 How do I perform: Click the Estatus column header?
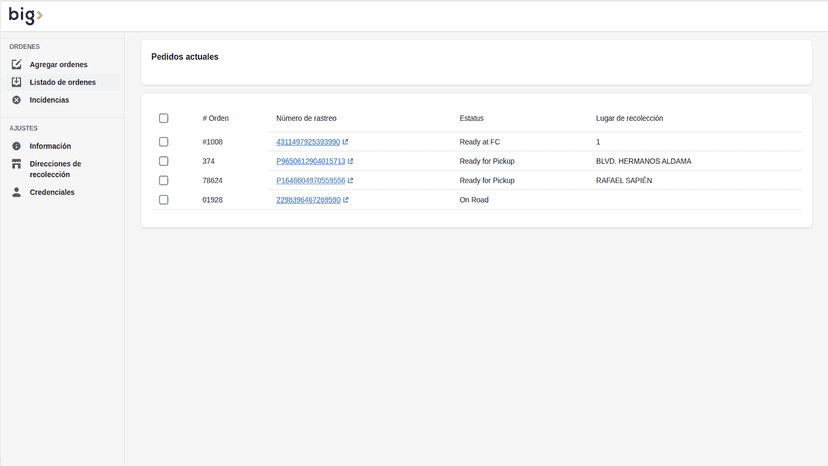coord(472,118)
